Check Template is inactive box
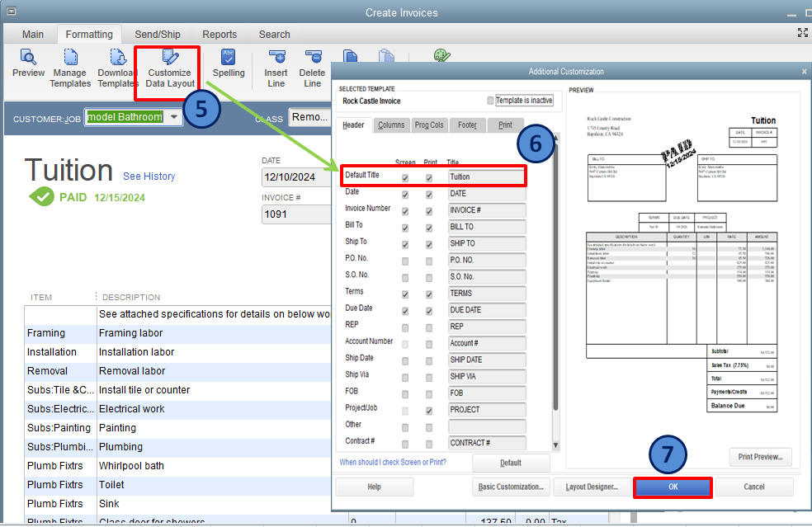This screenshot has height=527, width=812. click(490, 101)
